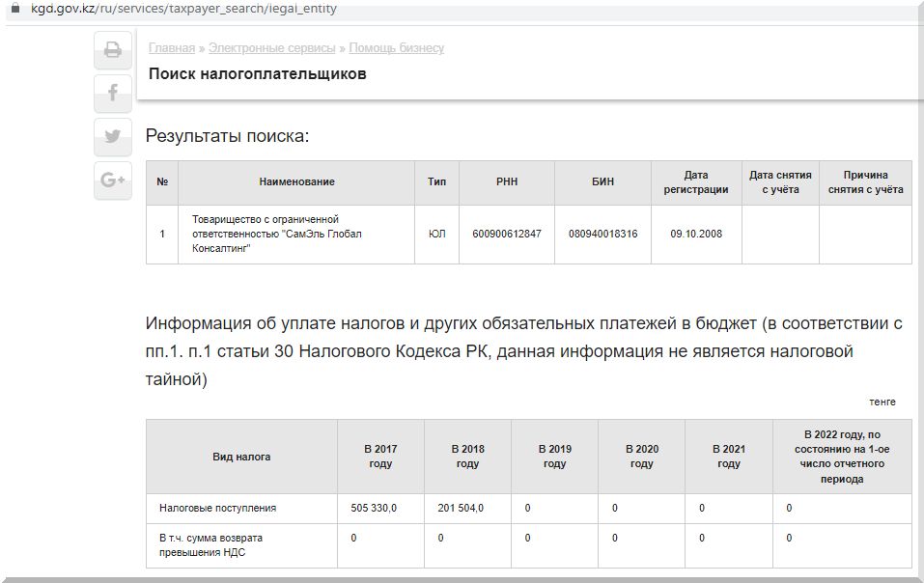Viewport: 924px width, 583px height.
Task: Click the Тип column header
Action: (436, 182)
